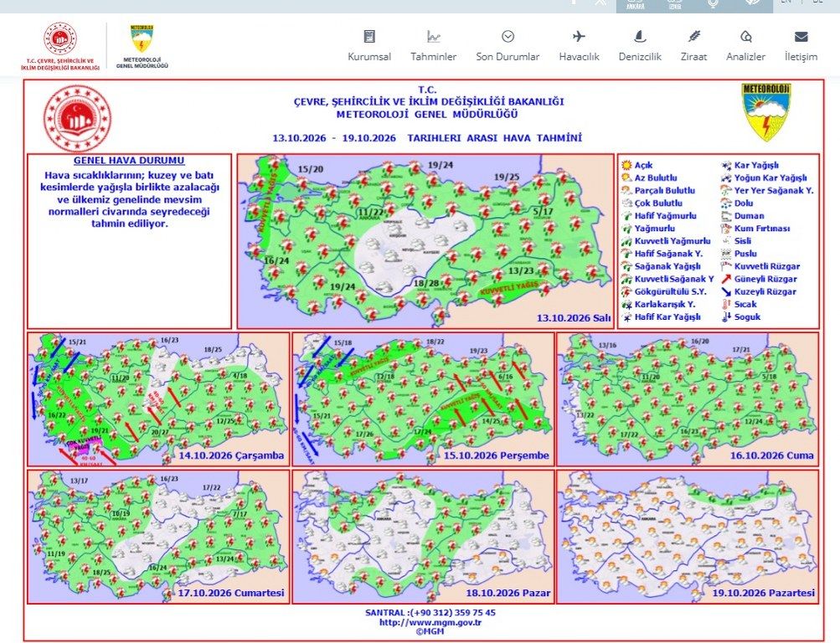Image resolution: width=840 pixels, height=643 pixels.
Task: Click the sailboat Denizcilik icon
Action: coord(640,36)
